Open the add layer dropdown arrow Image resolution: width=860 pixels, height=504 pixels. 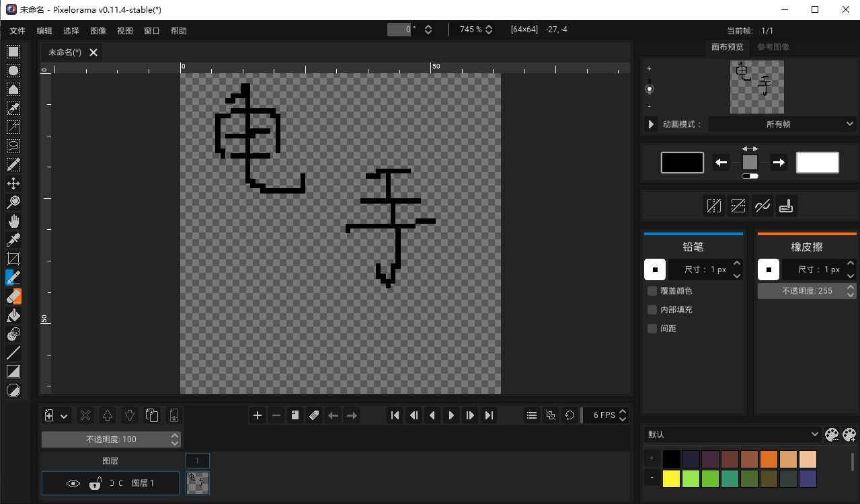tap(65, 416)
